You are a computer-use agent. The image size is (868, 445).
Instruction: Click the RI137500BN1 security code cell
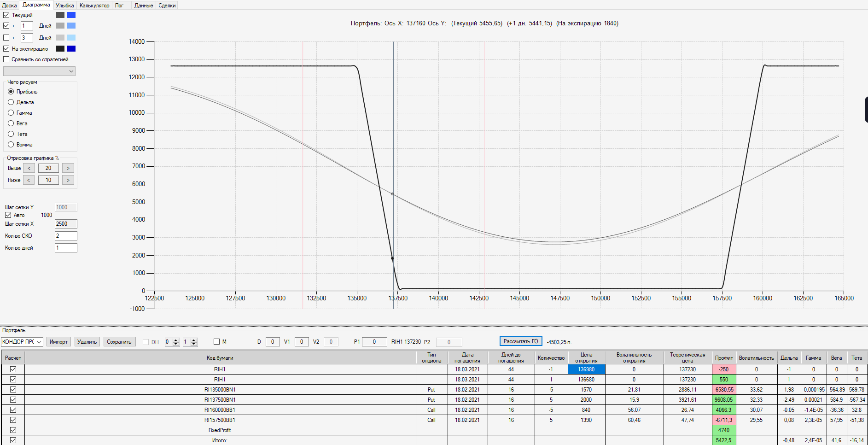click(x=220, y=400)
